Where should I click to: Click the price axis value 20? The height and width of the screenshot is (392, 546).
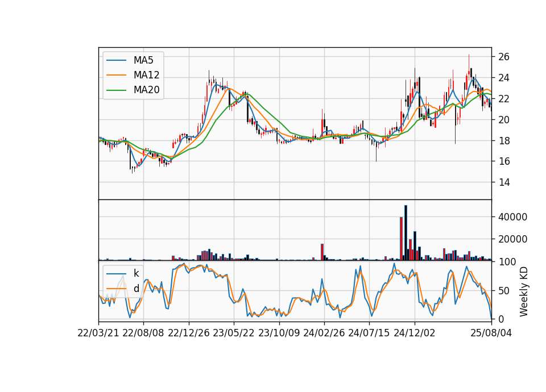[504, 120]
